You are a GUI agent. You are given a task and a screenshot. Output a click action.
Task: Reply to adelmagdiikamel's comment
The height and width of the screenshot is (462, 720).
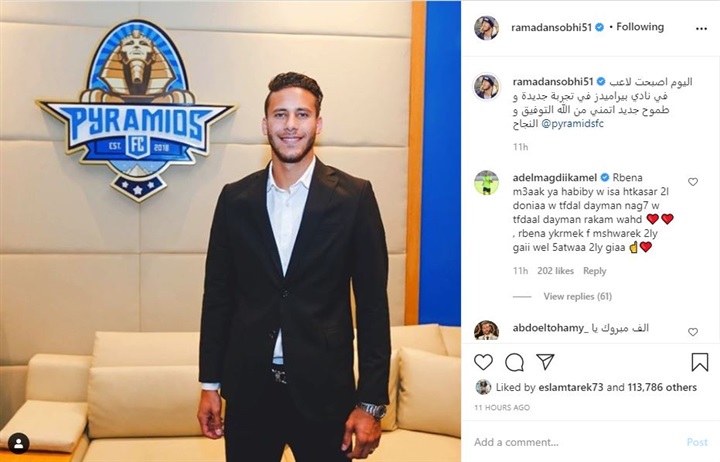coord(595,271)
